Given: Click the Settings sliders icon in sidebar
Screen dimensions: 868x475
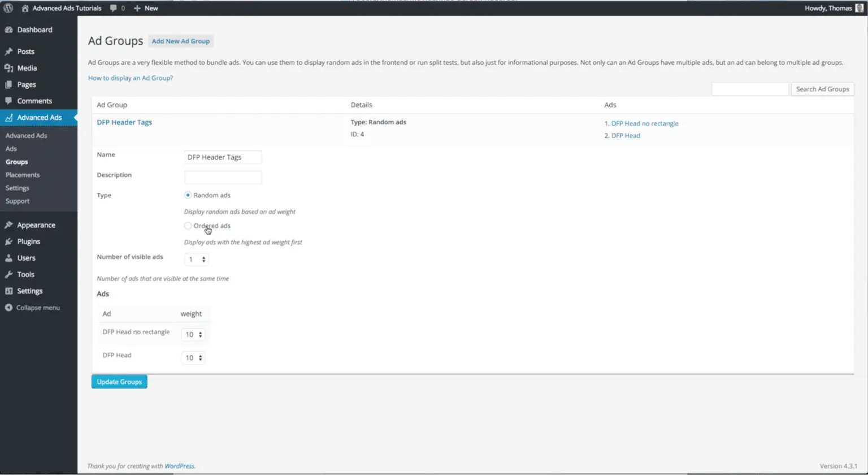Looking at the screenshot, I should tap(8, 291).
